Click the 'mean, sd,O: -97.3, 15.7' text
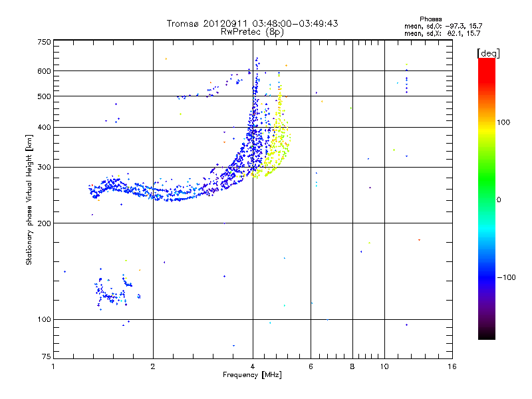Image resolution: width=532 pixels, height=399 pixels. 443,26
